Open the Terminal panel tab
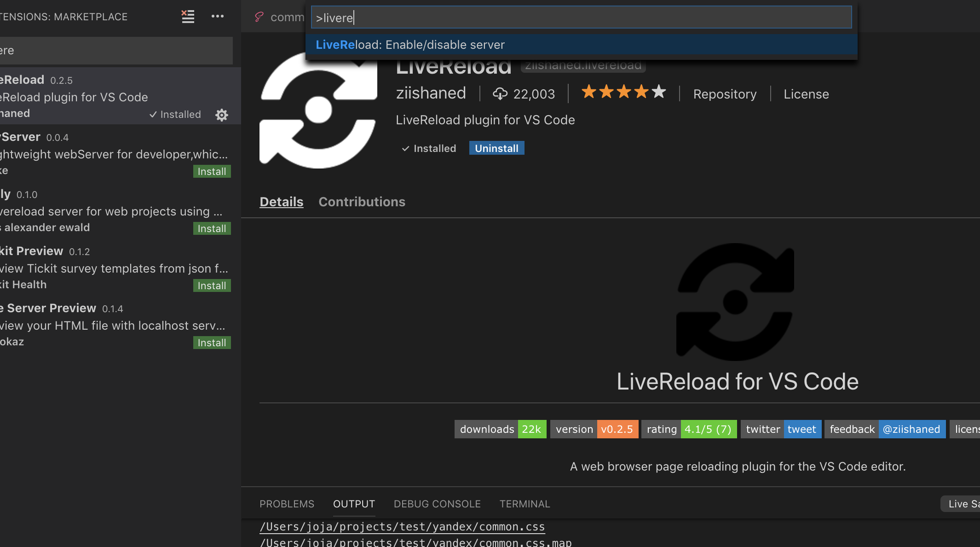The width and height of the screenshot is (980, 547). tap(525, 504)
